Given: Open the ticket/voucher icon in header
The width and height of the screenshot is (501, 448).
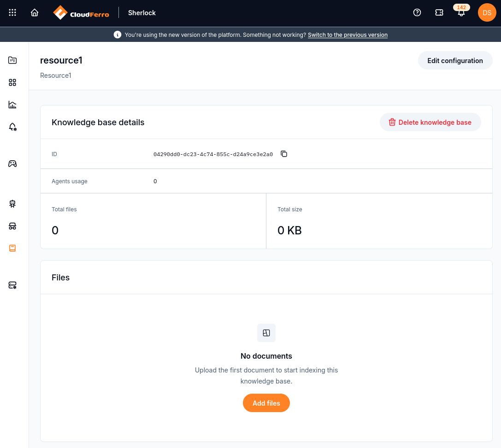Looking at the screenshot, I should coord(439,13).
